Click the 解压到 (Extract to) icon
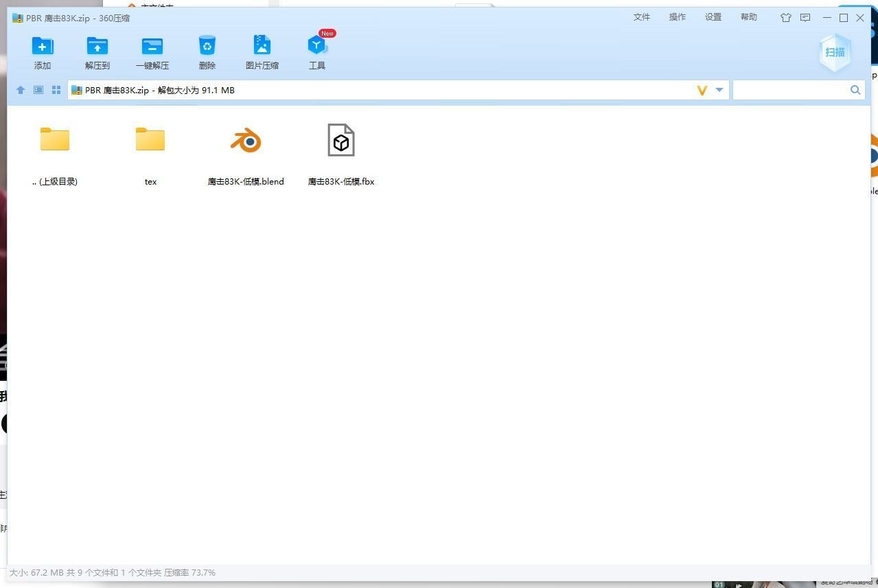The width and height of the screenshot is (878, 588). [97, 47]
